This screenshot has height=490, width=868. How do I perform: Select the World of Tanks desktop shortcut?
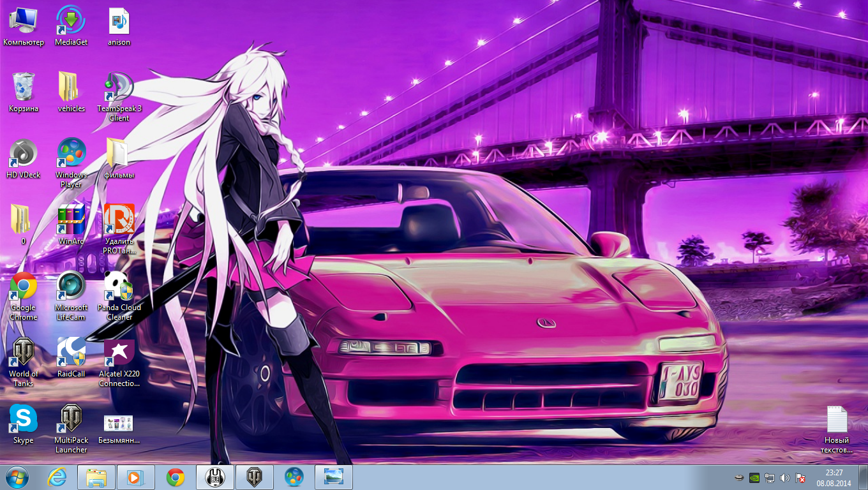click(24, 362)
